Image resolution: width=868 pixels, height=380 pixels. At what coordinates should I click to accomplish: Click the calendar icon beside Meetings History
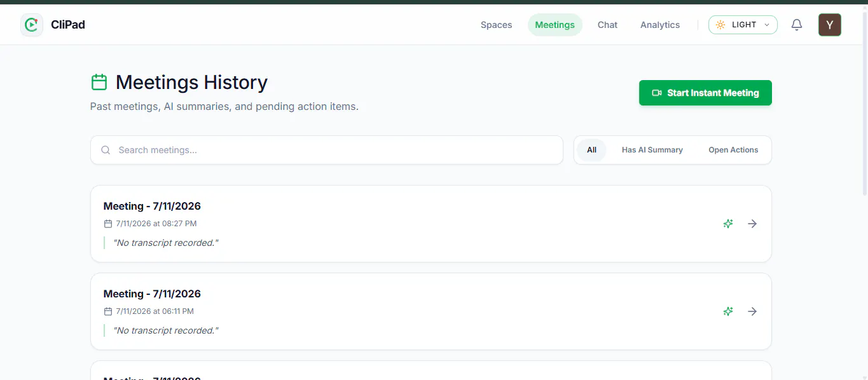coord(99,82)
